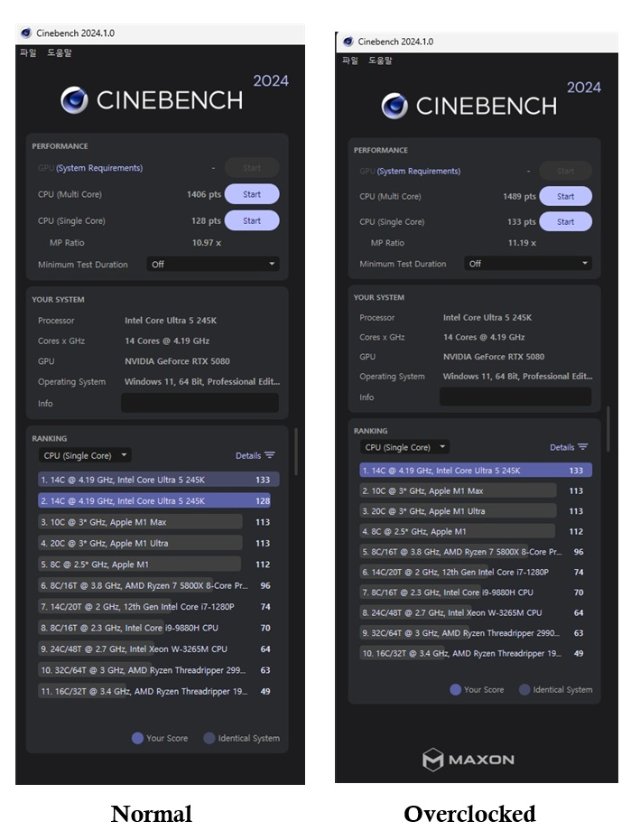Click Maxon logo in Overclocked window

[468, 759]
